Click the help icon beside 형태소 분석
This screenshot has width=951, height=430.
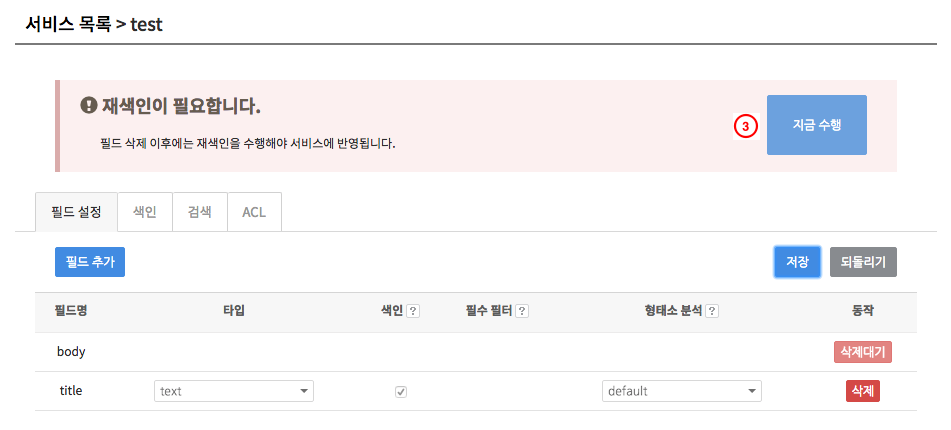(x=712, y=311)
